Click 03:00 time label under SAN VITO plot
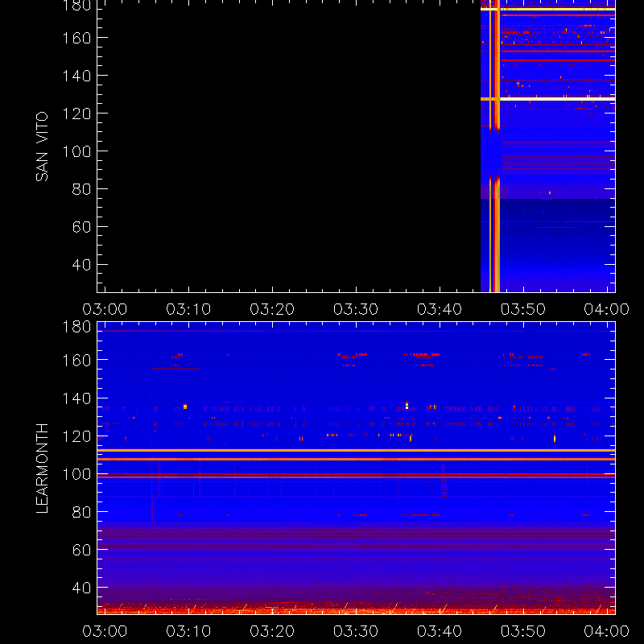 pyautogui.click(x=105, y=309)
